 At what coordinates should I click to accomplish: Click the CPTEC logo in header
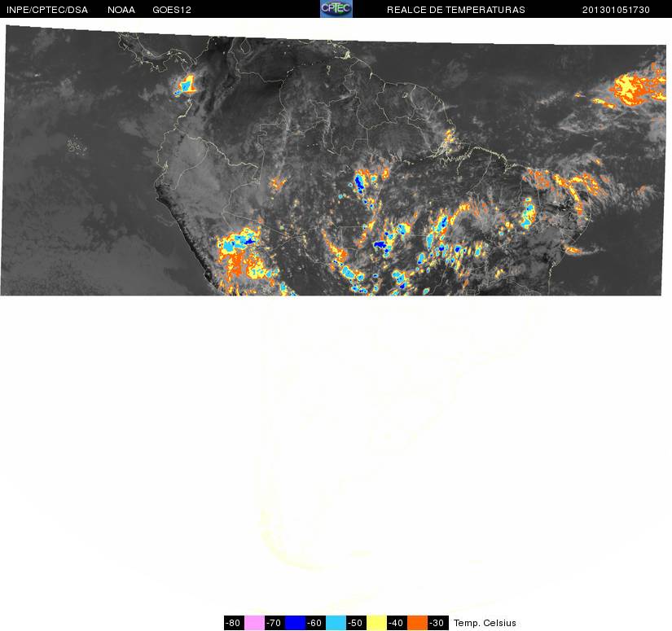336,9
